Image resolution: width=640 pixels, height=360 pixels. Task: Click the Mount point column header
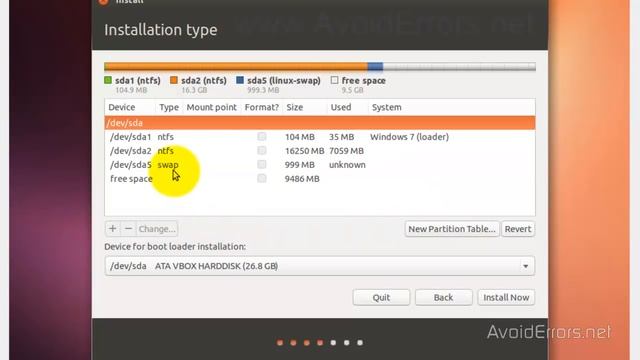coord(211,107)
